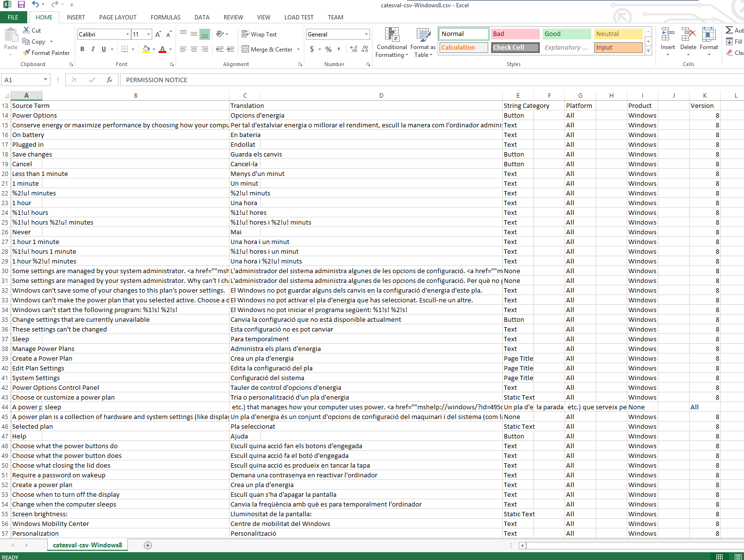
Task: Click the Merge & Center button
Action: coord(267,50)
